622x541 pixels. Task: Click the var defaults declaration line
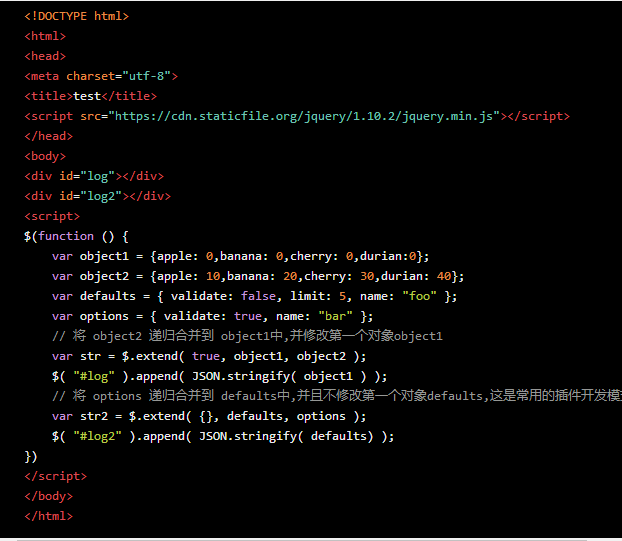254,296
